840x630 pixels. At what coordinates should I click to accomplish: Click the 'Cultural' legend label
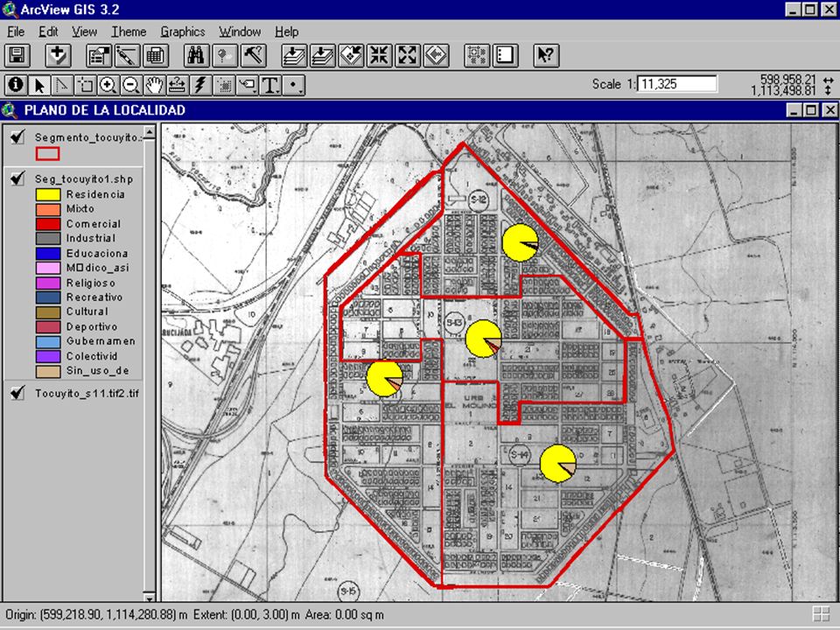[x=87, y=311]
